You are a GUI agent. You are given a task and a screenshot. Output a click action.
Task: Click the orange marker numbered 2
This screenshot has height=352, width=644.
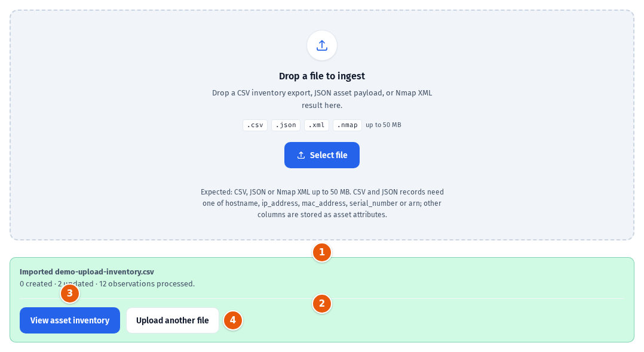(322, 304)
